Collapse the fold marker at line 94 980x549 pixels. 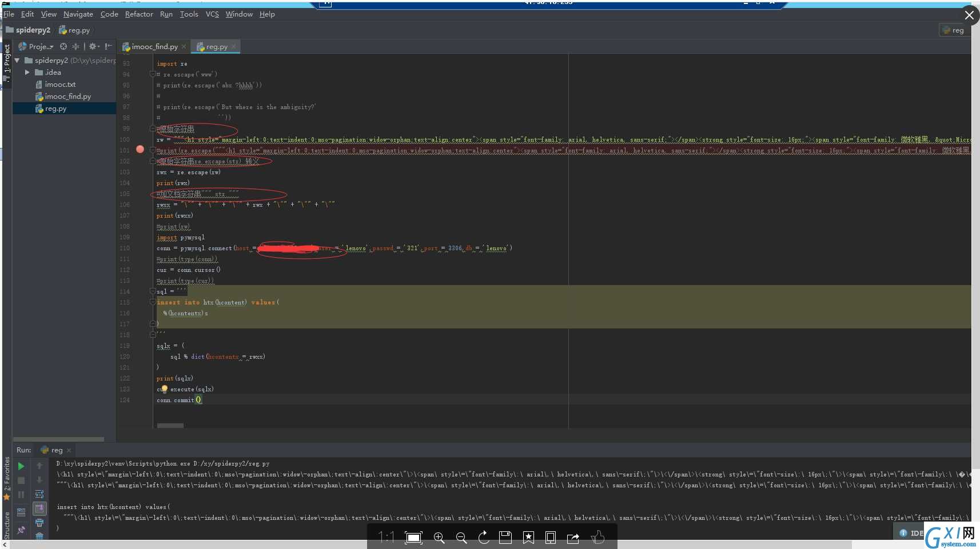153,74
